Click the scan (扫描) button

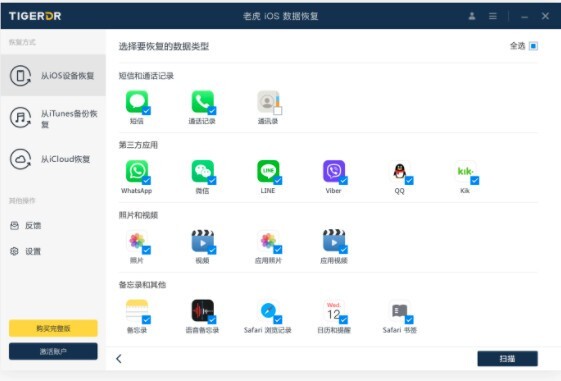[507, 358]
